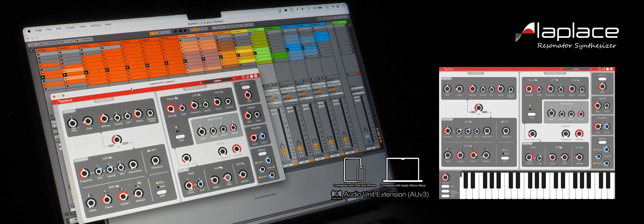The image size is (644, 224).
Task: Toggle Delay effect in right-hand Effects section
Action: tap(607, 156)
